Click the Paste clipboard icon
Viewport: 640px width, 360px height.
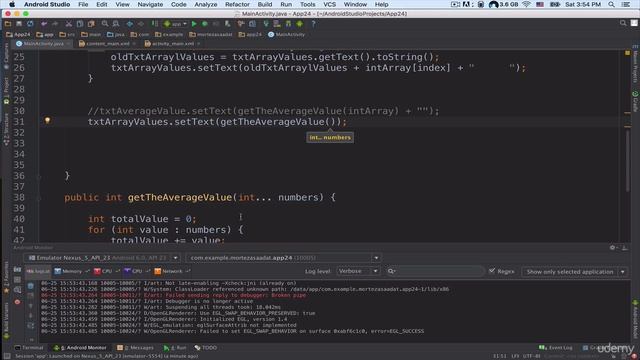pos(91,24)
